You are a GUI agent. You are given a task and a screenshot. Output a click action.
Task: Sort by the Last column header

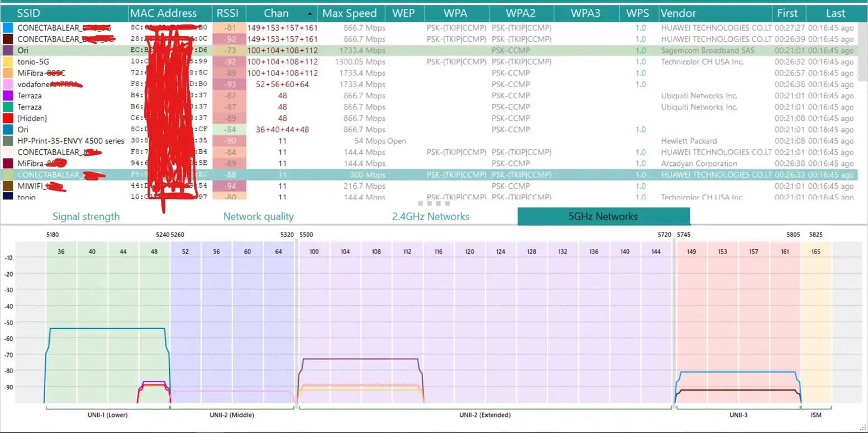click(x=837, y=13)
